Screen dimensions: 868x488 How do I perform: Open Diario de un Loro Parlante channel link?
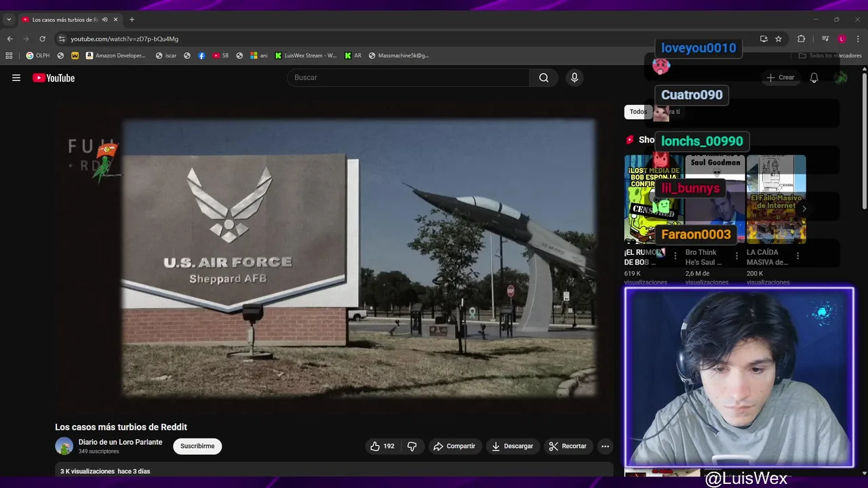tap(120, 442)
